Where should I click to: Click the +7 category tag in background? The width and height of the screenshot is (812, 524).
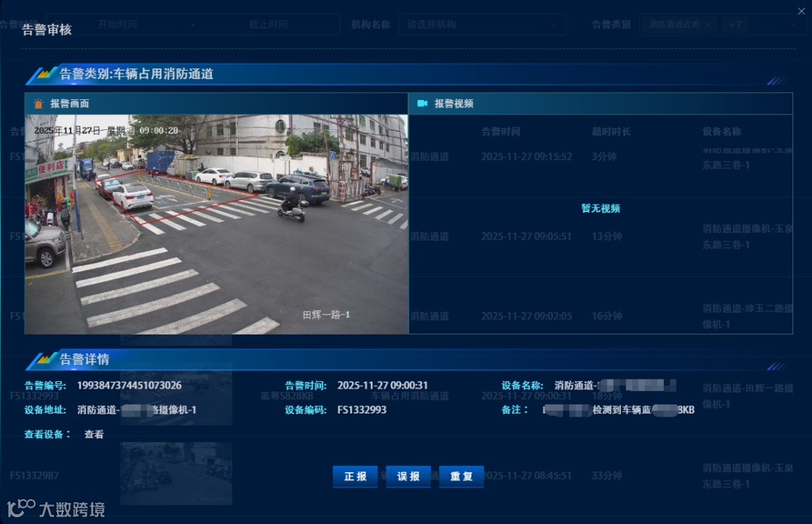(735, 24)
